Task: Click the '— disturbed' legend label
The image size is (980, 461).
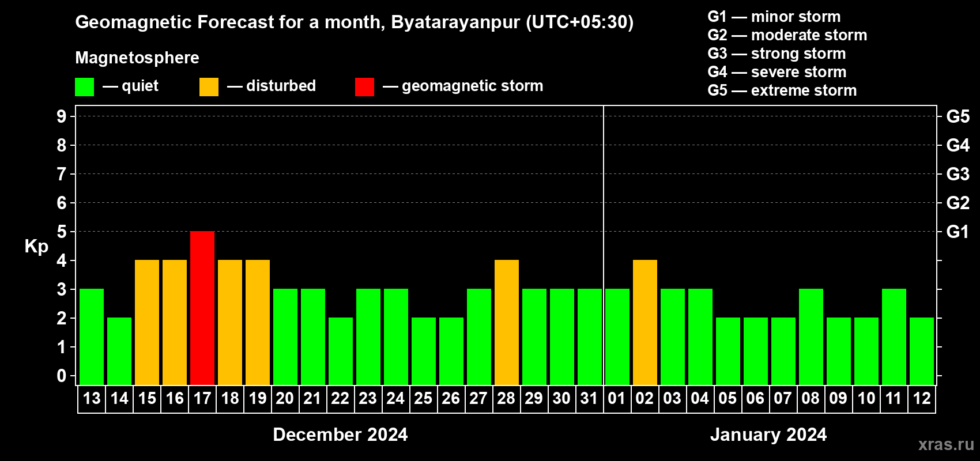Action: coord(272,86)
